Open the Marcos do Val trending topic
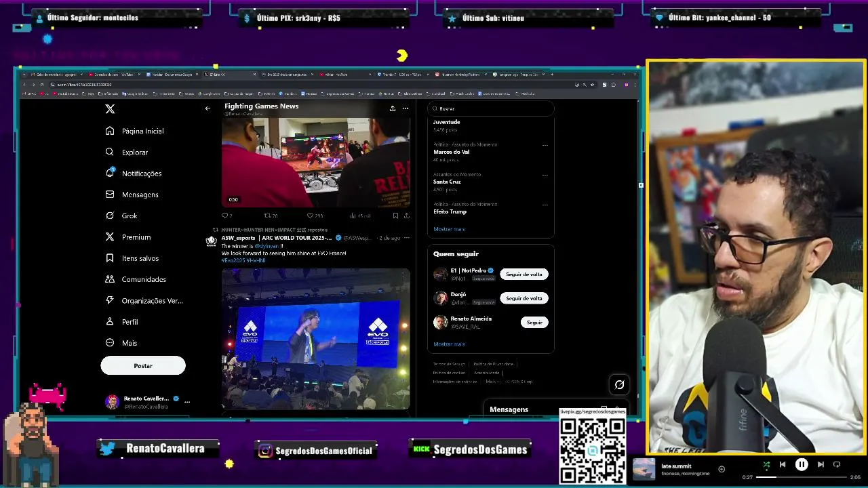868x488 pixels. [452, 152]
